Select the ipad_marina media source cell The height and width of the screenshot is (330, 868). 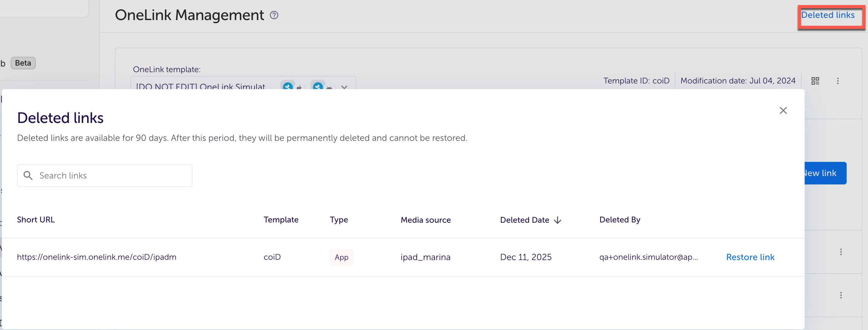tap(425, 257)
